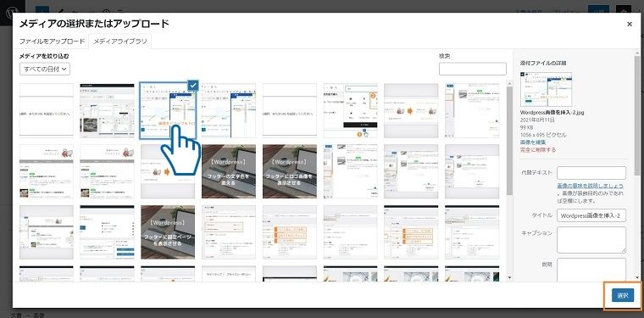Open the すべての日付 date filter dropdown
The image size is (644, 318).
coord(45,69)
